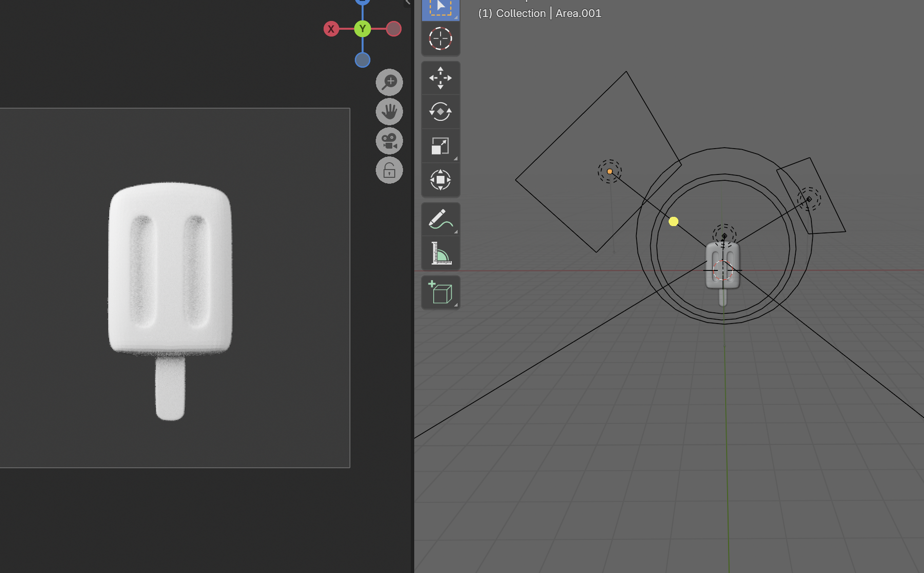Image resolution: width=924 pixels, height=573 pixels.
Task: Select the Area.001 light in the viewport
Action: tap(610, 172)
